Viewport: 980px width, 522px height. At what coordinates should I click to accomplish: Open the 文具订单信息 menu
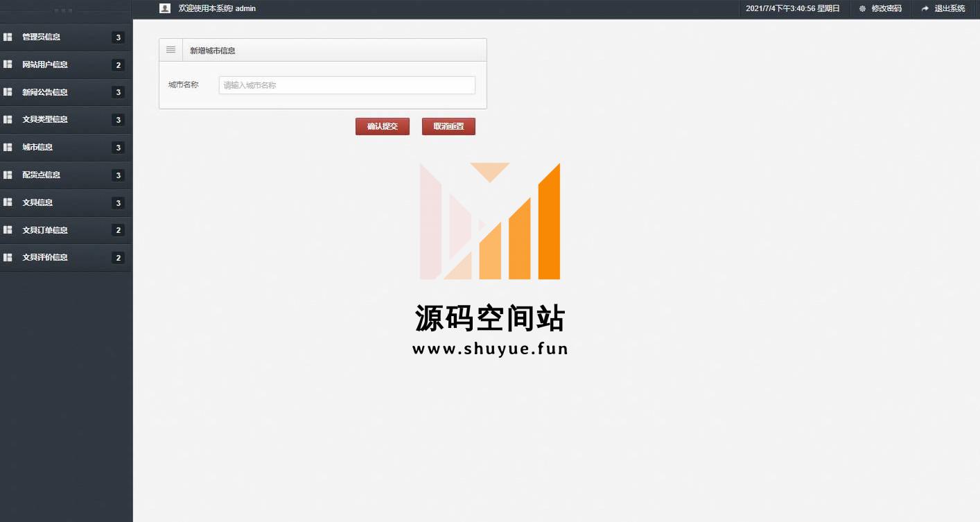[x=66, y=229]
